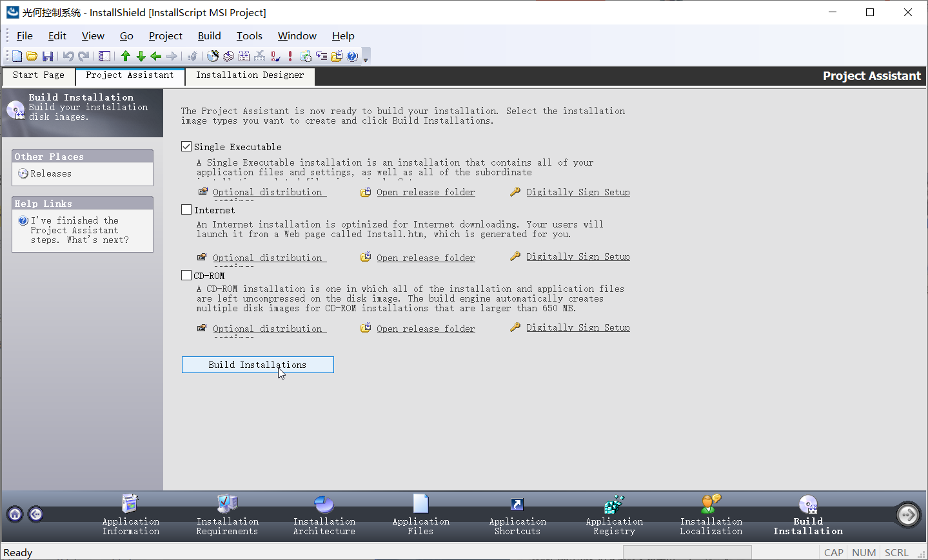The width and height of the screenshot is (928, 560).
Task: Enable the Internet installation checkbox
Action: click(x=187, y=210)
